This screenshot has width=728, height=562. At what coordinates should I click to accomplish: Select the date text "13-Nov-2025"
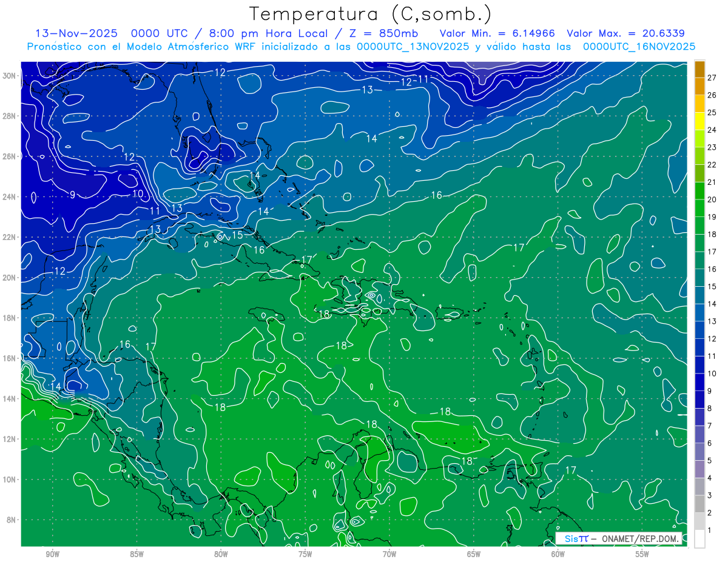(76, 33)
